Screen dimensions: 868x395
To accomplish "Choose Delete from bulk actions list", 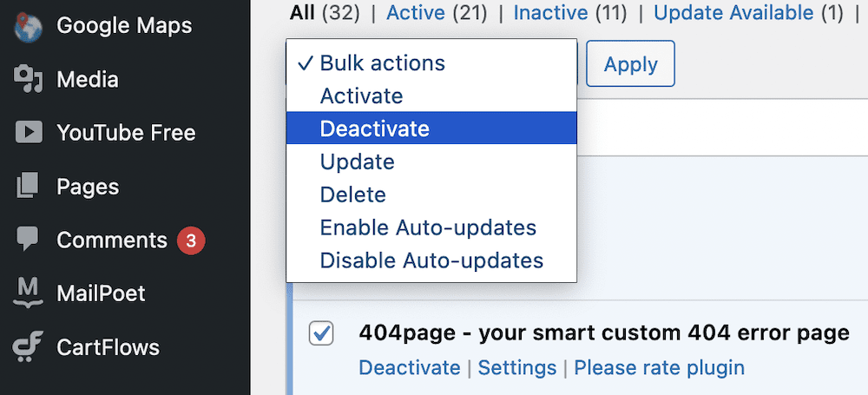I will tap(352, 194).
